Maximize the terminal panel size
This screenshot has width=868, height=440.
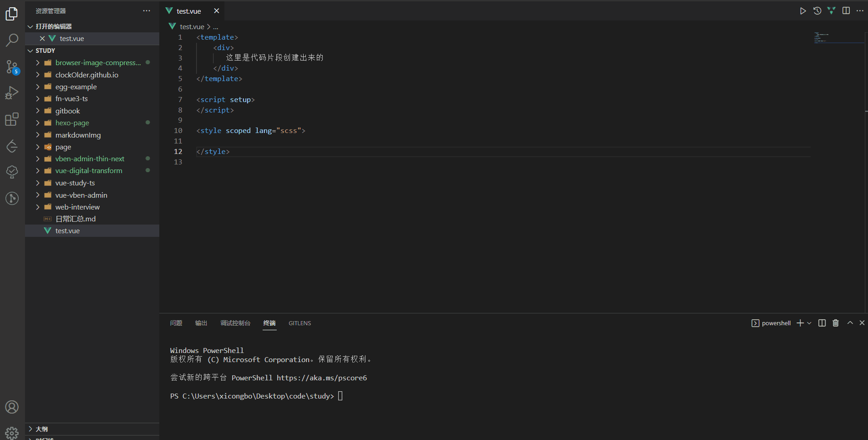pos(850,323)
